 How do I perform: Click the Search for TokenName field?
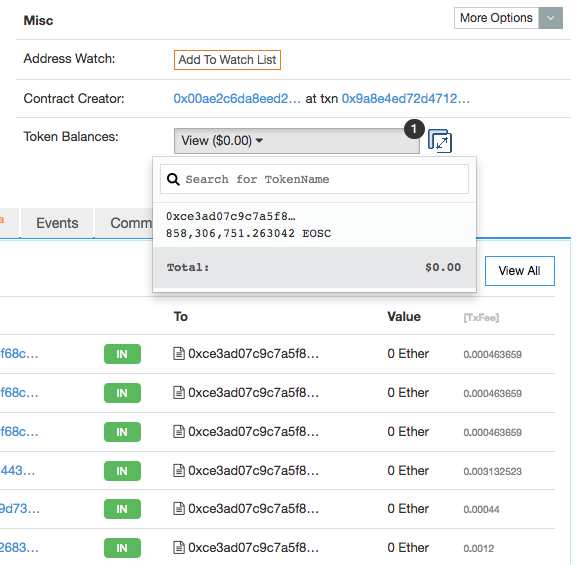tap(314, 179)
